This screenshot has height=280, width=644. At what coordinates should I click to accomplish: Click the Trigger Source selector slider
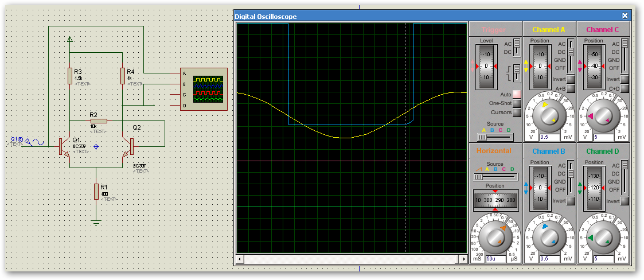coord(495,137)
